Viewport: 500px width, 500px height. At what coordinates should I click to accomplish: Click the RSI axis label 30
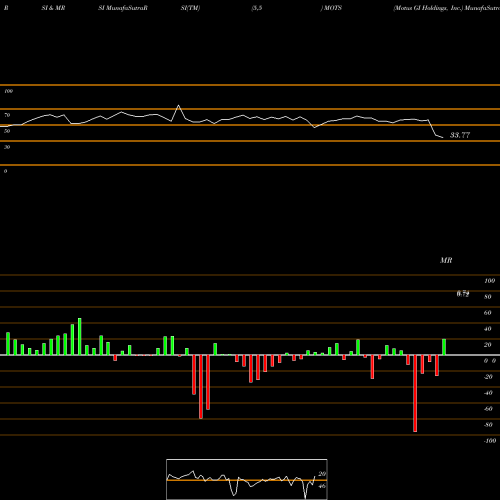[x=7, y=147]
